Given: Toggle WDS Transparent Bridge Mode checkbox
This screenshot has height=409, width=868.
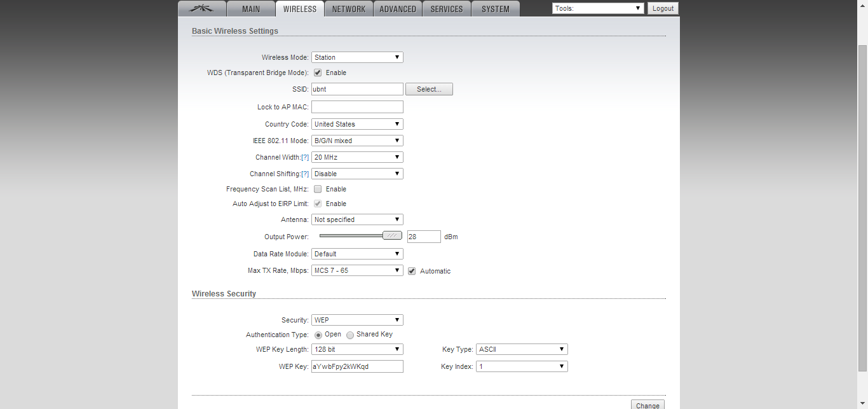Looking at the screenshot, I should click(x=318, y=73).
